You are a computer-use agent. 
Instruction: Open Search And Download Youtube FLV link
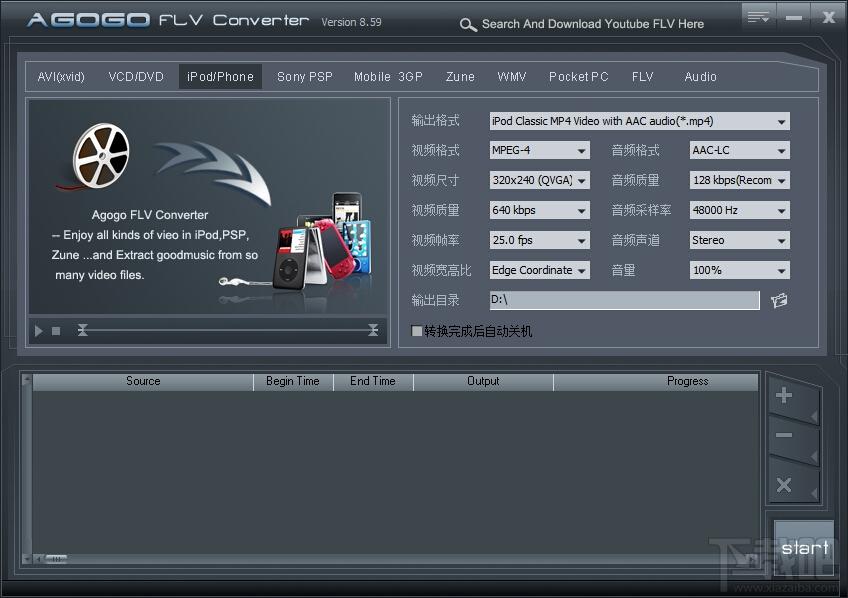[x=592, y=24]
